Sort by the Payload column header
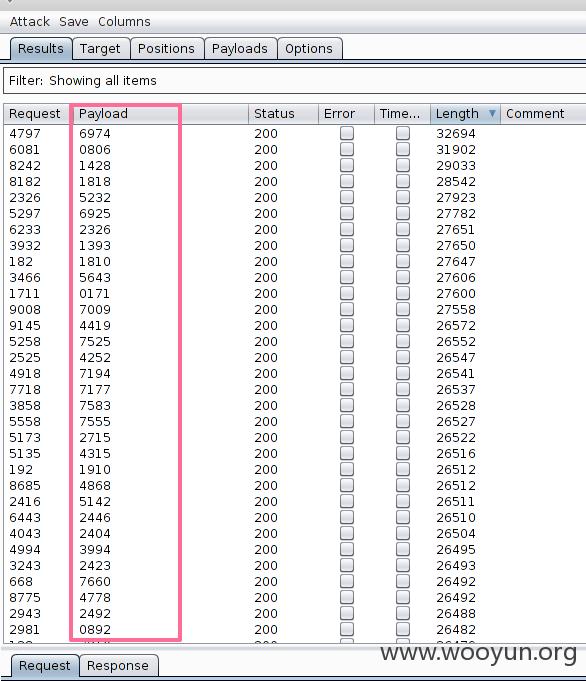This screenshot has height=681, width=586. point(159,114)
